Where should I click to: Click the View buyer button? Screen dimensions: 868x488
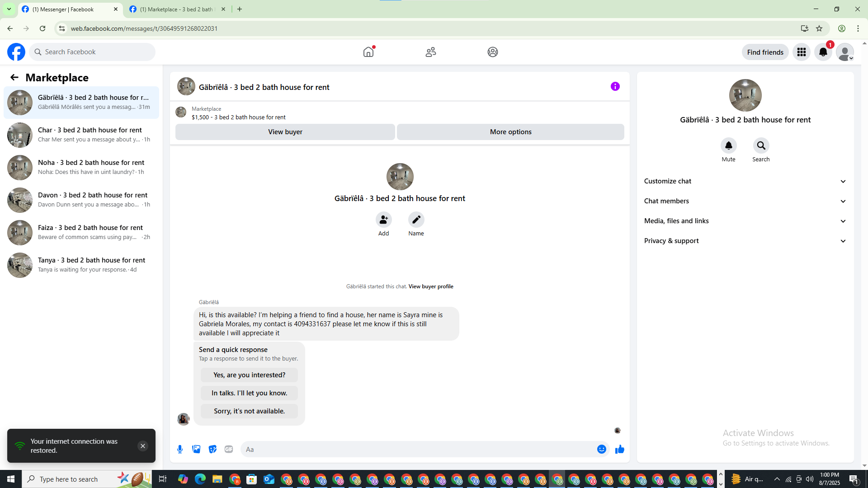(x=285, y=132)
